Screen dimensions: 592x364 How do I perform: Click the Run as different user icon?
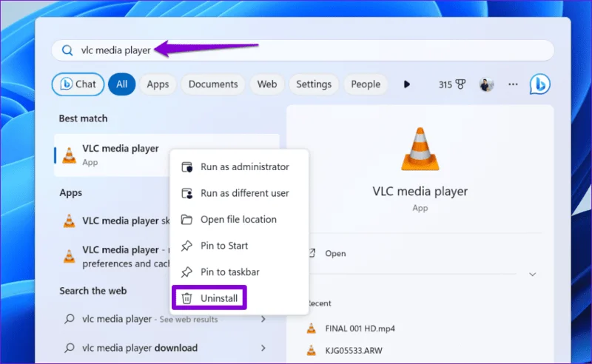(x=187, y=193)
